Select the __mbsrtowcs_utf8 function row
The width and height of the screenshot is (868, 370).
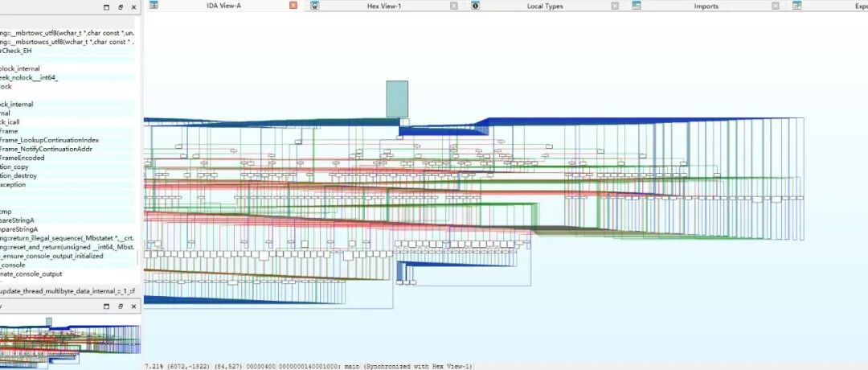click(x=67, y=42)
